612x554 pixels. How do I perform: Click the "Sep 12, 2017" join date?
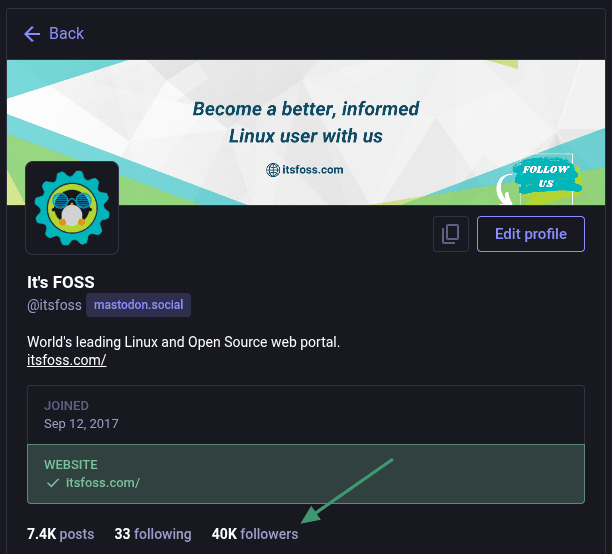click(81, 424)
